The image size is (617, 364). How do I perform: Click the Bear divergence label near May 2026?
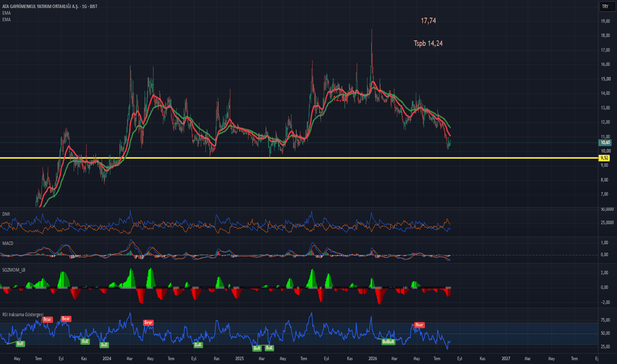(419, 325)
